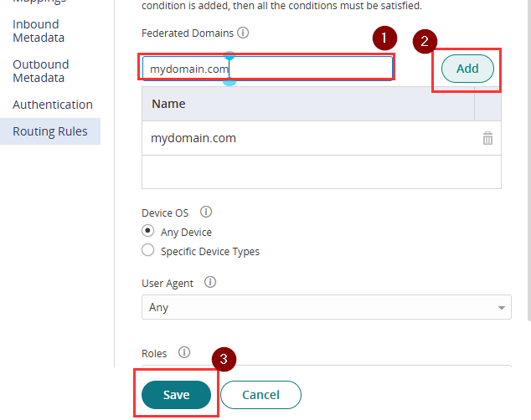This screenshot has height=420, width=531.
Task: Cancel the routing rule changes
Action: click(x=260, y=395)
